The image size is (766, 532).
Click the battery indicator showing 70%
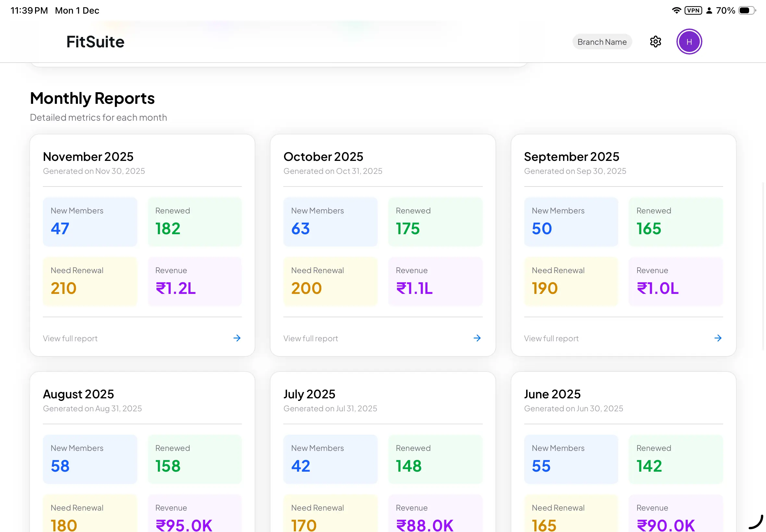tap(746, 10)
